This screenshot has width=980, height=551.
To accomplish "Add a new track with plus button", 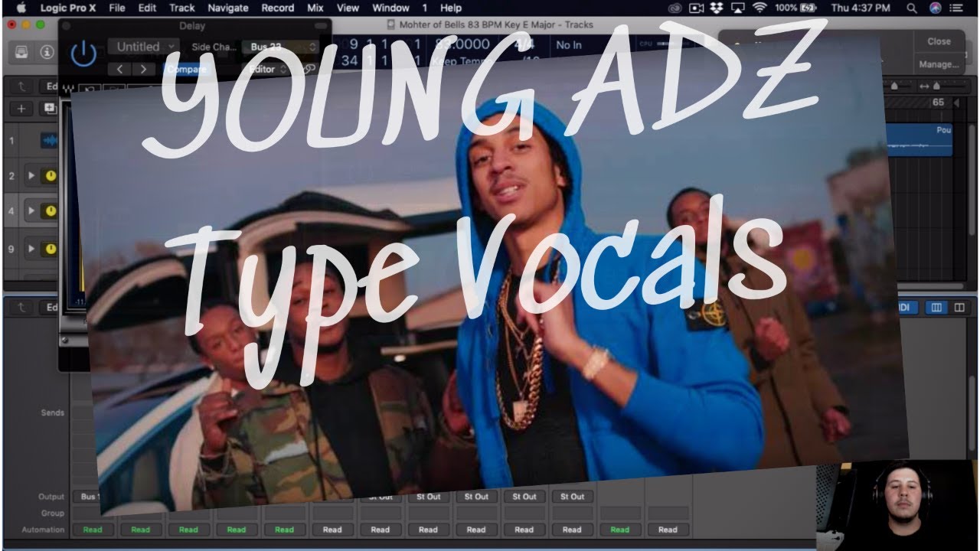I will coord(21,109).
